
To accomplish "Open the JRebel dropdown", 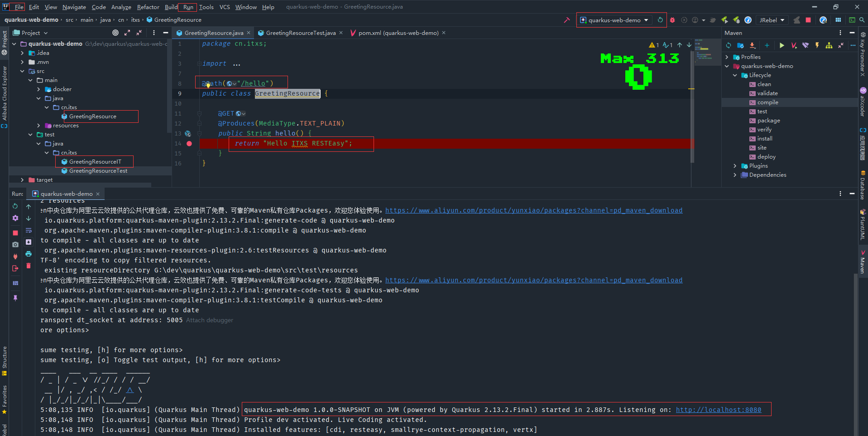I will point(772,20).
